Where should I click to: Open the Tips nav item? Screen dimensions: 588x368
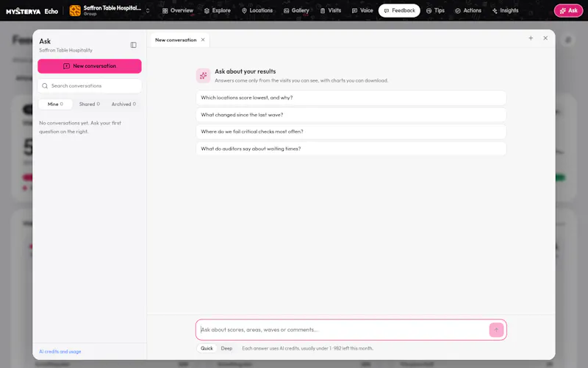pyautogui.click(x=435, y=10)
